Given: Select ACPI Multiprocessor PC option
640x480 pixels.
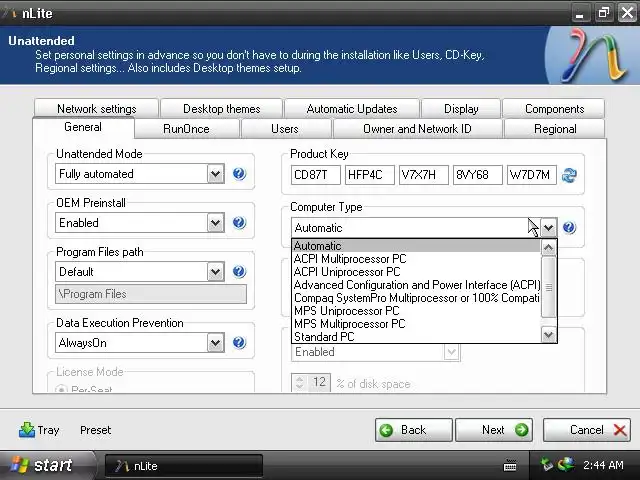Looking at the screenshot, I should [416, 259].
